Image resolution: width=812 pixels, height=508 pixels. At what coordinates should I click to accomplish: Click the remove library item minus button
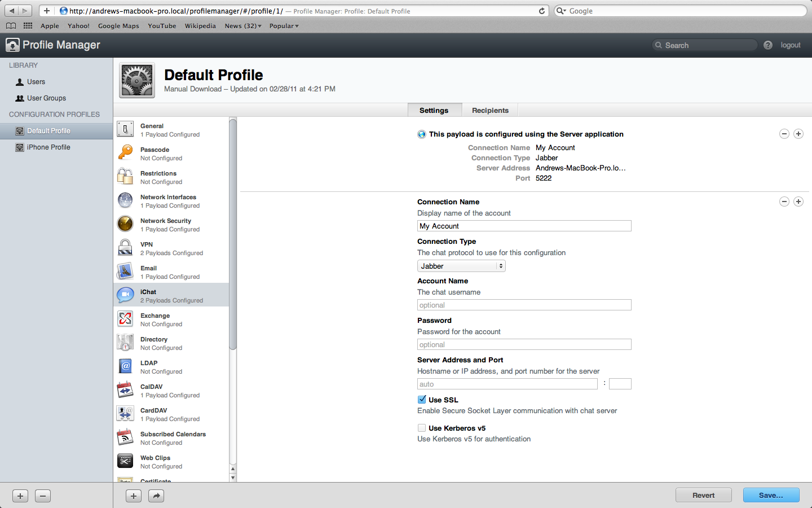click(x=43, y=496)
